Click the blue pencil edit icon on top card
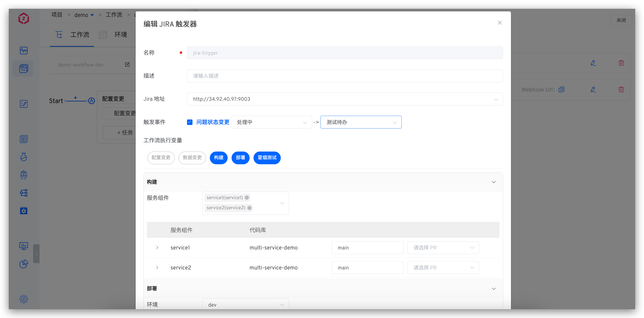This screenshot has height=318, width=644. [x=593, y=63]
